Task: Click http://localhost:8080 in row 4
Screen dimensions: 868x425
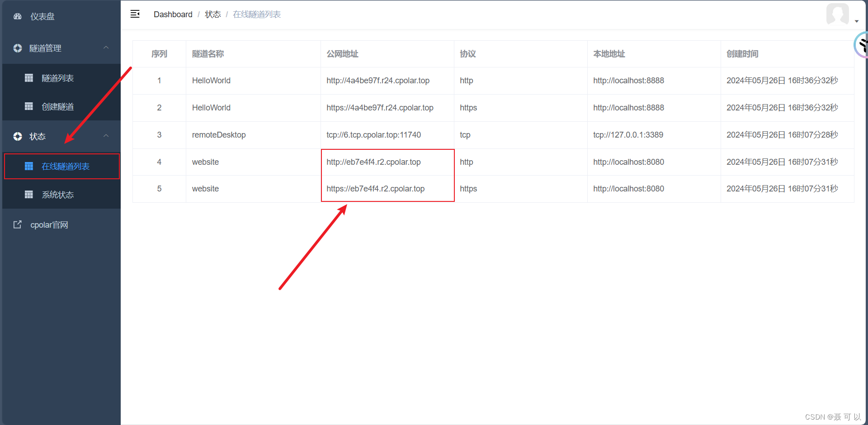Action: tap(628, 162)
